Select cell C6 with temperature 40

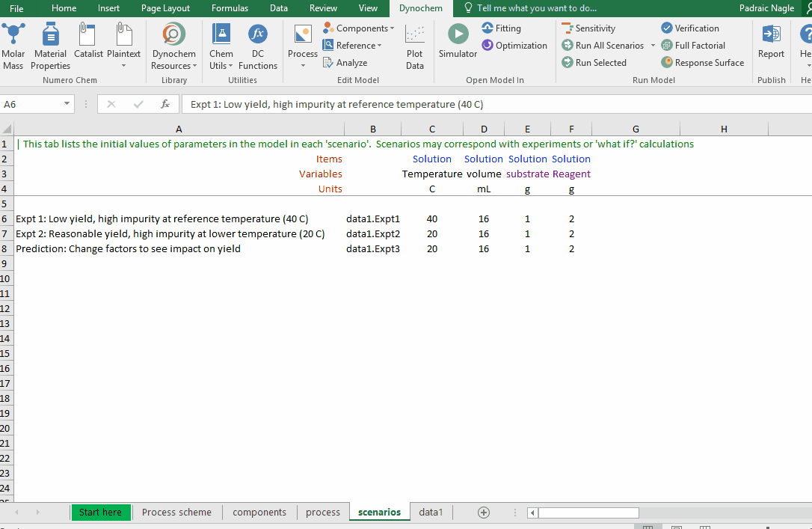coord(431,219)
